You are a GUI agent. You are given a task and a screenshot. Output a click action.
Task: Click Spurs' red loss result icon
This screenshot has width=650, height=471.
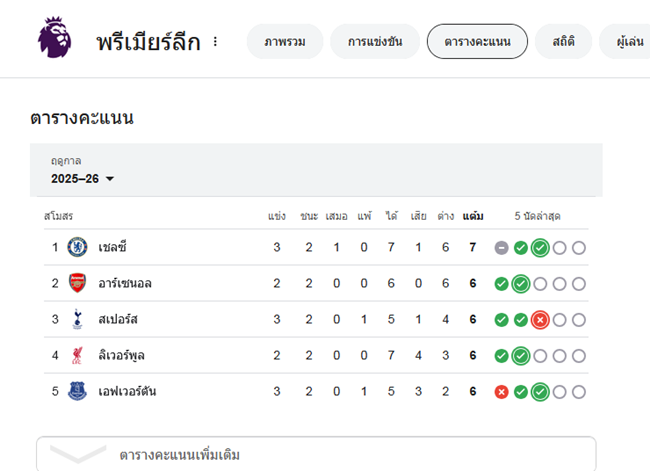click(540, 320)
